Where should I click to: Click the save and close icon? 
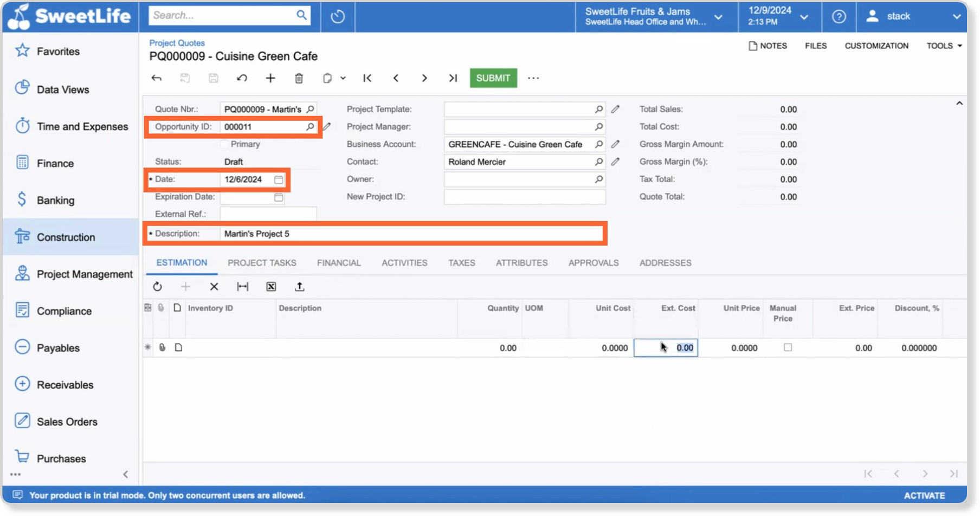pos(185,78)
